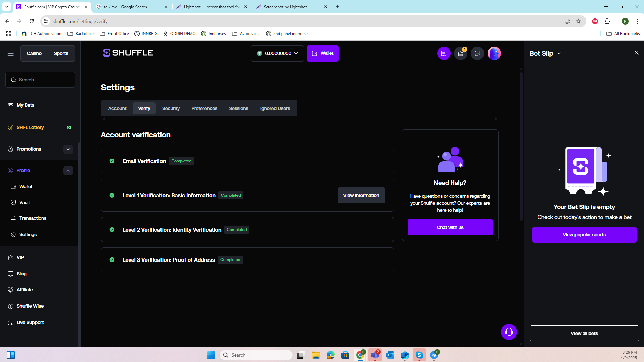The height and width of the screenshot is (362, 644).
Task: Open Microsoft Teams from taskbar
Action: [x=375, y=355]
